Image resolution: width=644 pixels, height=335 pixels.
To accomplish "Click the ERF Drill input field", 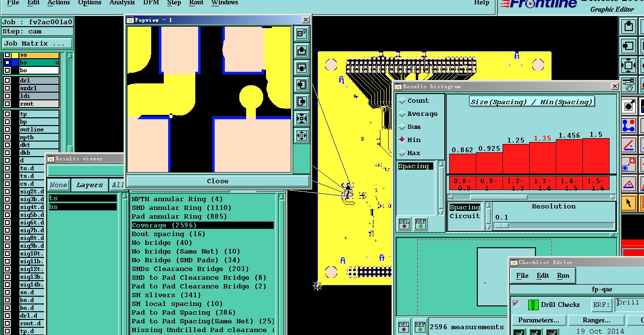I will point(629,304).
